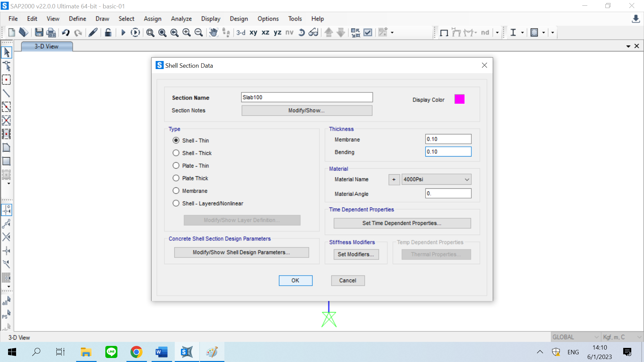
Task: Open the Analyze menu
Action: (x=181, y=19)
